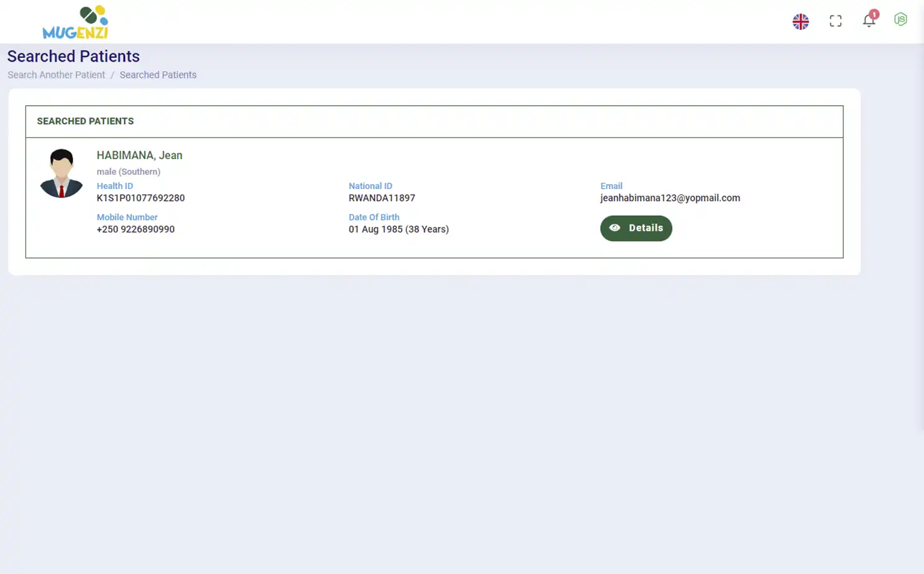Click the red notification count badge
Viewport: 924px width, 574px height.
coord(874,14)
